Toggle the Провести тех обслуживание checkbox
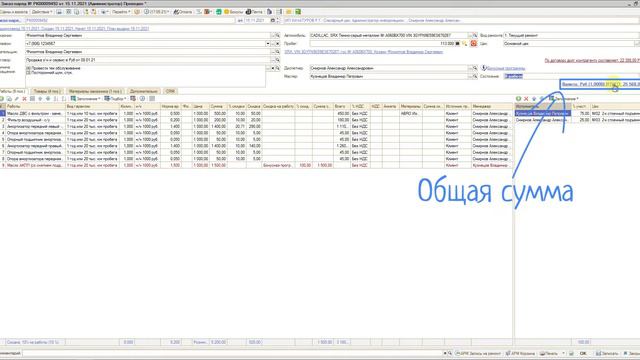 (x=29, y=68)
